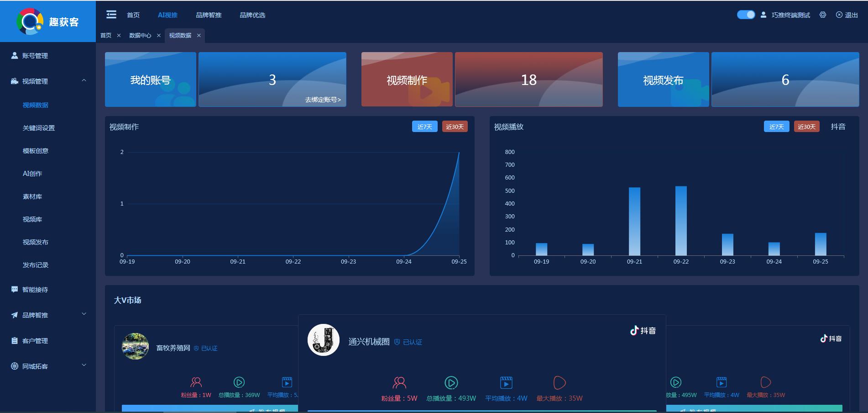Click the 大V市场 heading
Image resolution: width=868 pixels, height=413 pixels.
point(127,300)
